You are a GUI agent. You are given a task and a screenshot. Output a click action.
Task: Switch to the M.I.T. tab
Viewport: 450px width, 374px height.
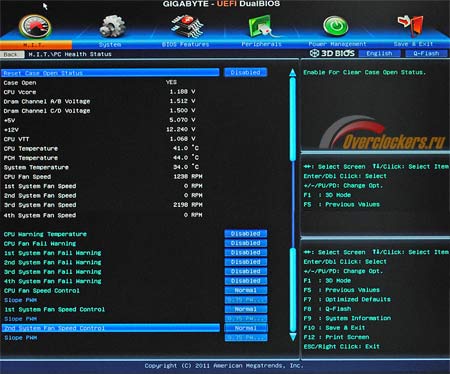[x=36, y=44]
